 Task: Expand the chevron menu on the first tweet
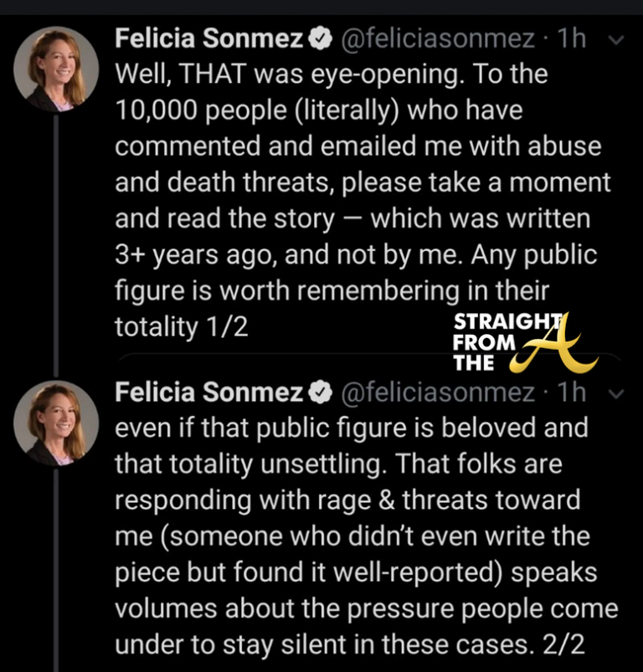point(617,40)
